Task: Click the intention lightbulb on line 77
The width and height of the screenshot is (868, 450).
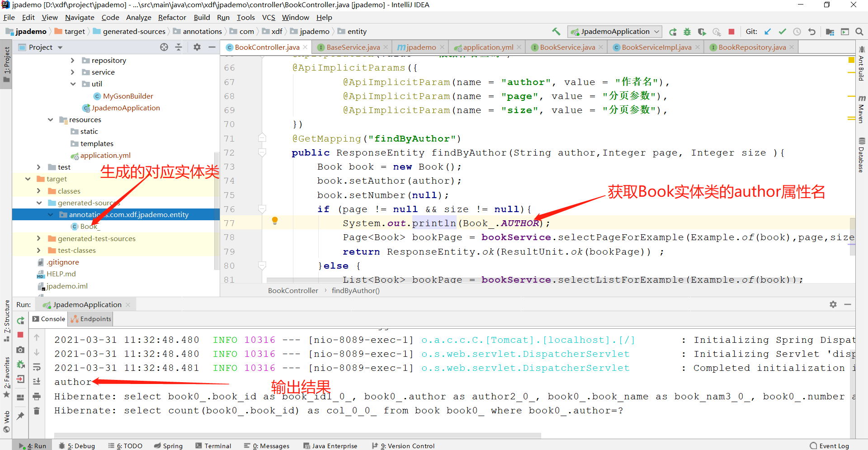Action: 274,221
